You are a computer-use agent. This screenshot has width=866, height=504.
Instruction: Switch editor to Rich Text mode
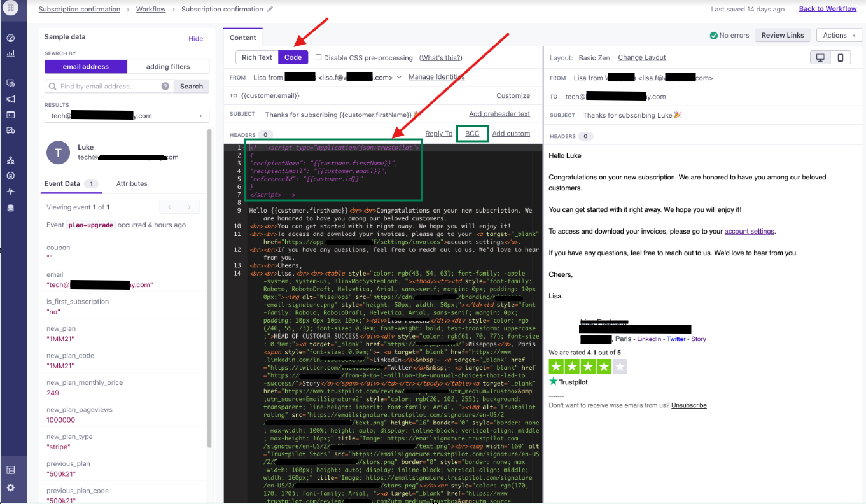click(x=257, y=57)
